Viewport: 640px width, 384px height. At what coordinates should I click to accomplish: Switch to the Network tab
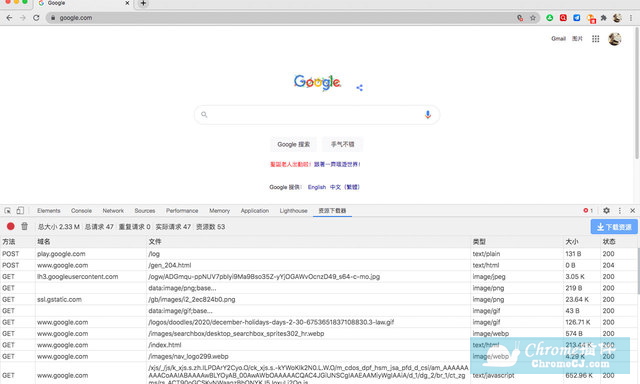click(x=113, y=211)
